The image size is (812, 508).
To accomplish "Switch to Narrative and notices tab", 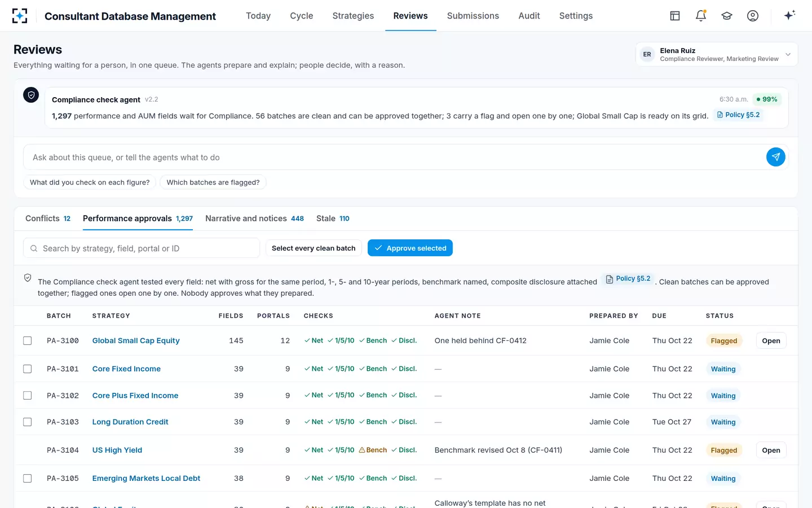I will (254, 218).
